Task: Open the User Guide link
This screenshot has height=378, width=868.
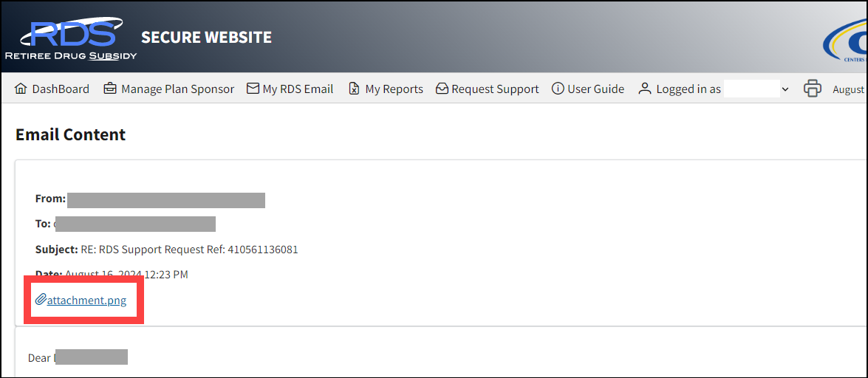Action: (x=595, y=89)
